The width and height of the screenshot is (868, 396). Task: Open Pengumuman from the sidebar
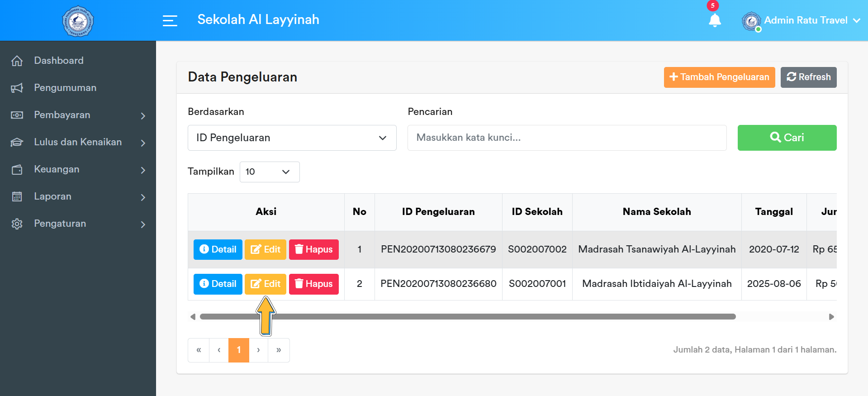pyautogui.click(x=65, y=88)
